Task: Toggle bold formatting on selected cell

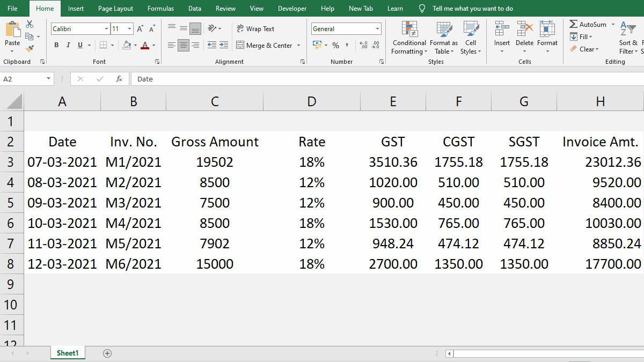Action: coord(56,45)
